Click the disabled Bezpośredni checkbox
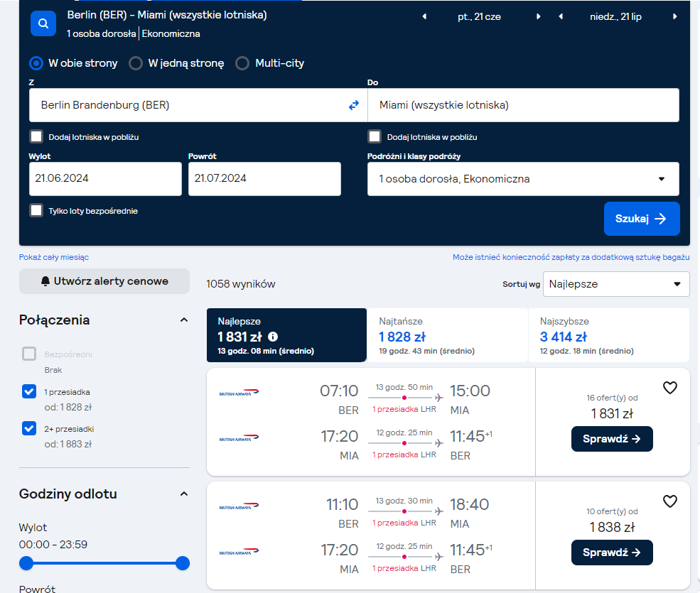700x593 pixels. (29, 354)
